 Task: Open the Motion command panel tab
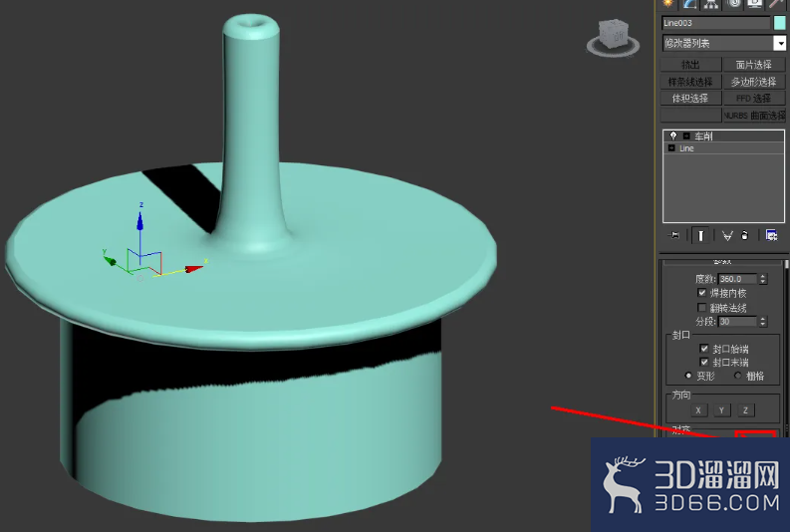[x=733, y=4]
